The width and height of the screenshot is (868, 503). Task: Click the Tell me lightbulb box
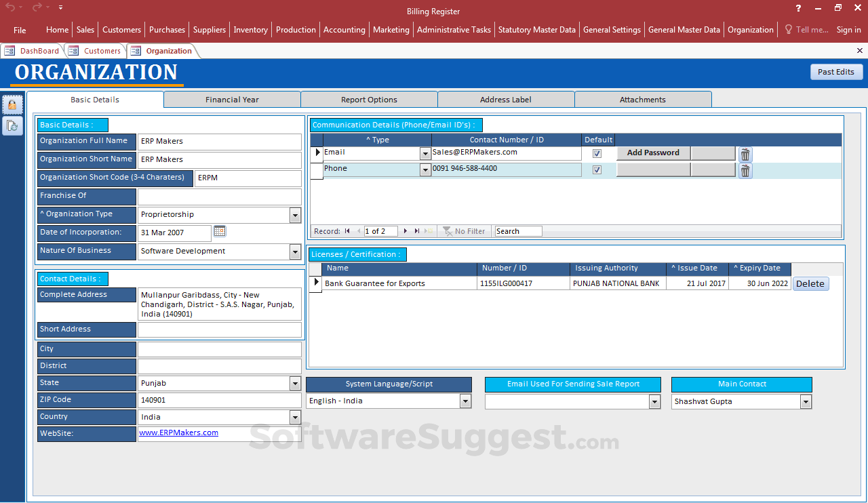807,30
